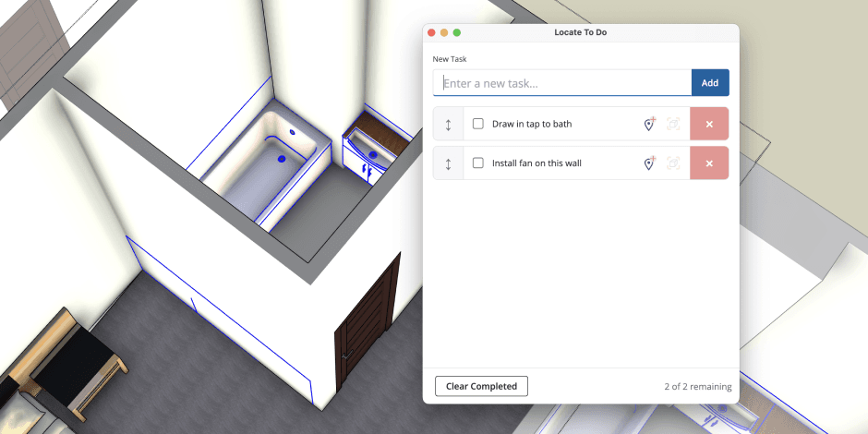Screen dimensions: 868x434
Task: Check the 'Install fan on this wall' checkbox
Action: tap(477, 163)
